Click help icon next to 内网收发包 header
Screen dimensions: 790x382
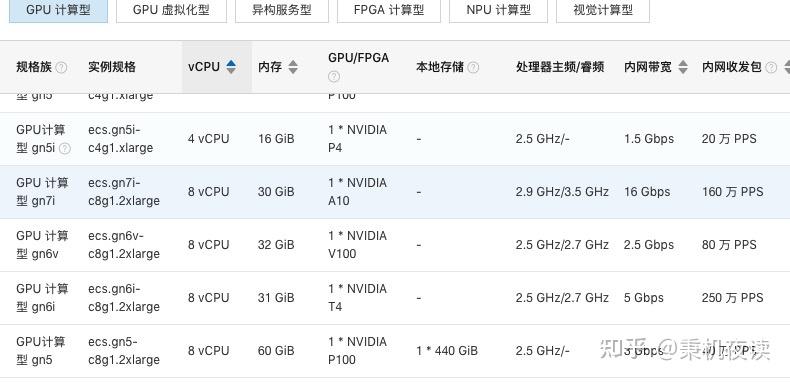[771, 67]
